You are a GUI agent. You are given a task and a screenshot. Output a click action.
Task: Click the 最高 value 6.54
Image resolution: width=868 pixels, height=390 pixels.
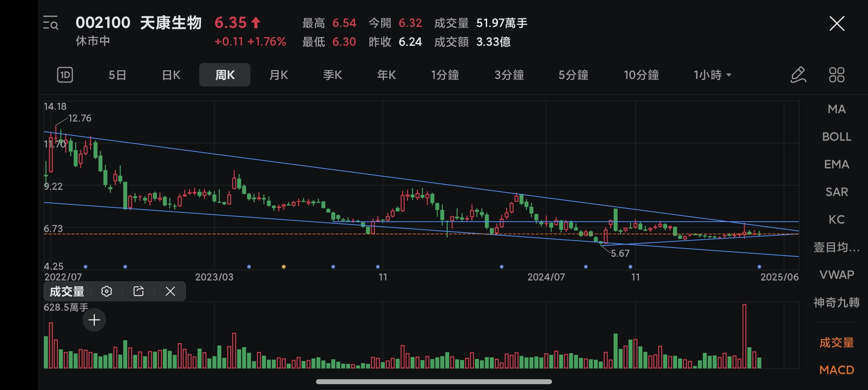click(x=344, y=23)
